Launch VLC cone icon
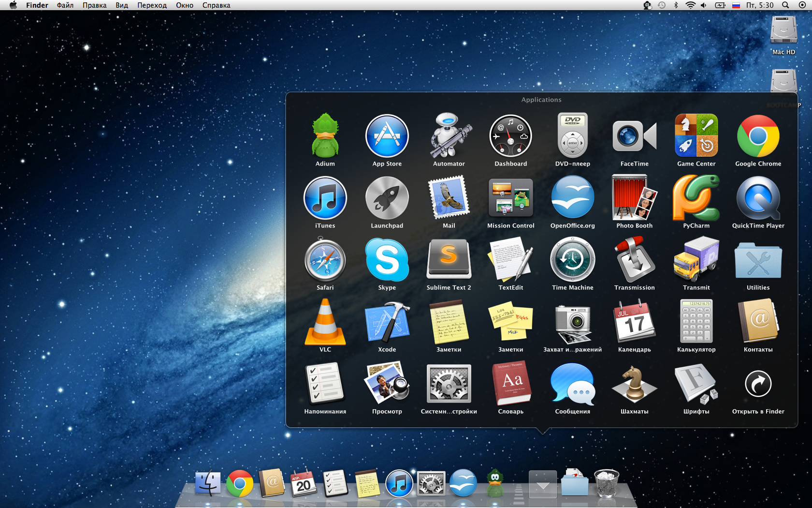The height and width of the screenshot is (508, 812). tap(325, 322)
